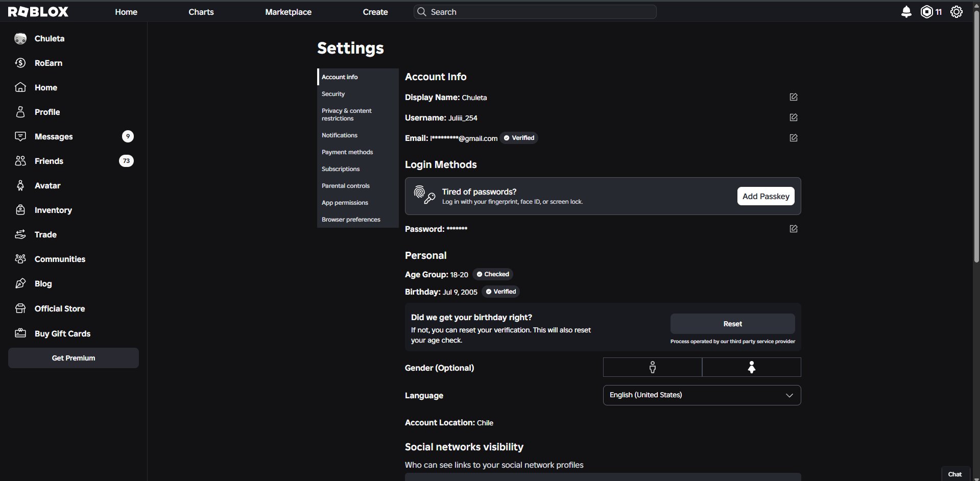Image resolution: width=980 pixels, height=481 pixels.
Task: Open the Inventory sidebar link
Action: (x=53, y=210)
